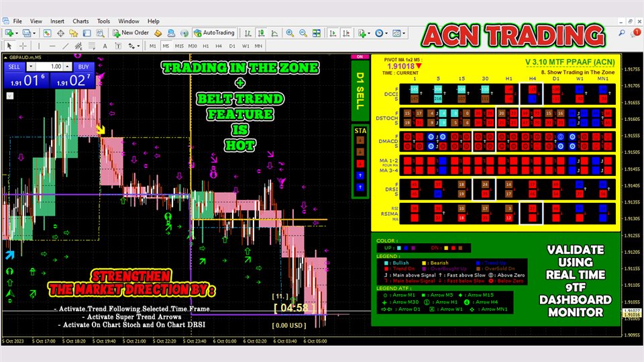This screenshot has width=644, height=362.
Task: Open the Profiles toolbar icon
Action: coord(27,33)
